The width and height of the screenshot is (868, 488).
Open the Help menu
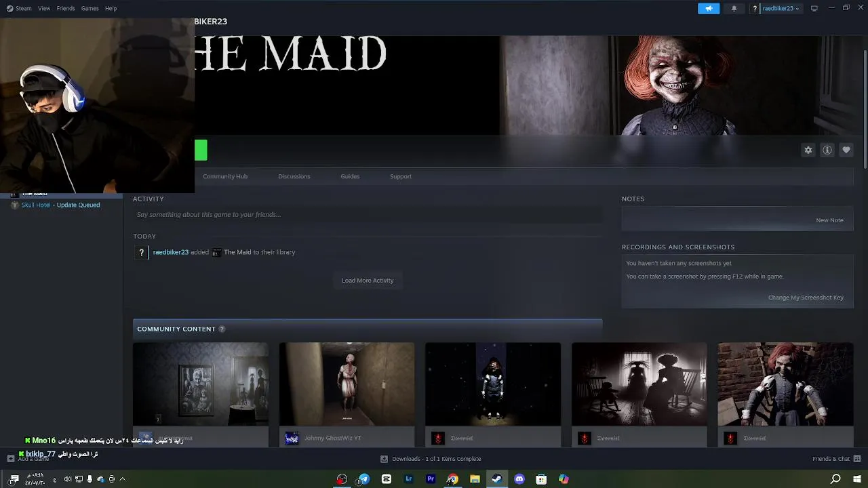(111, 8)
